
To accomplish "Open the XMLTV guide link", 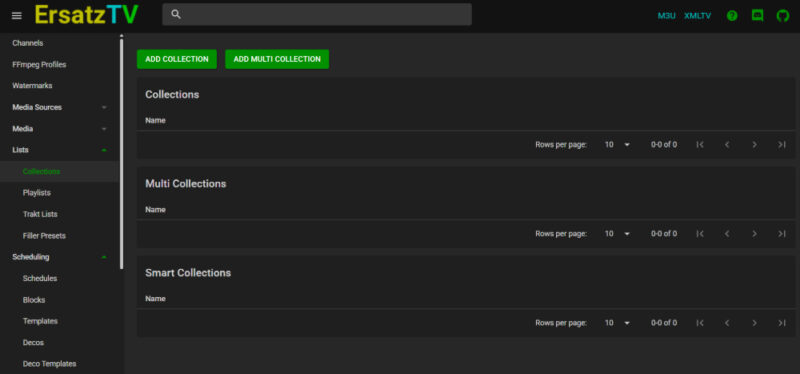I will tap(697, 16).
